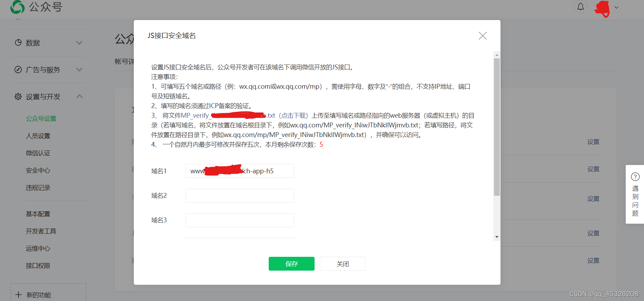Open the account avatar menu arrow
The image size is (644, 301).
(x=616, y=7)
